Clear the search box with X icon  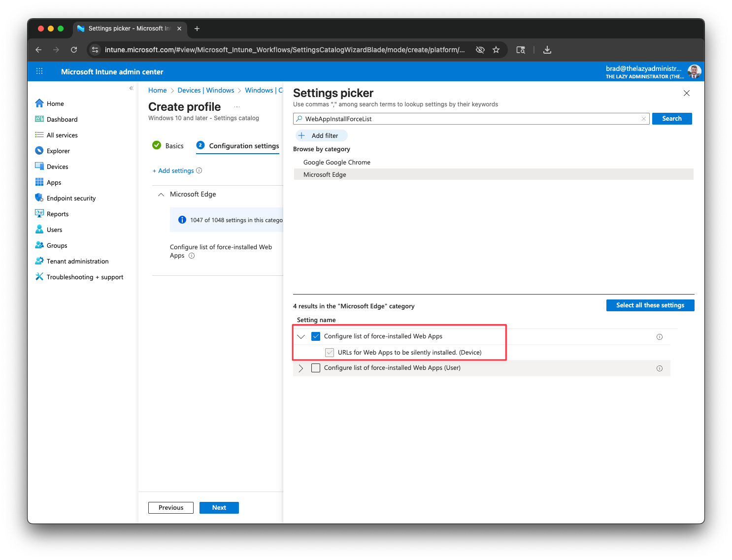point(643,119)
